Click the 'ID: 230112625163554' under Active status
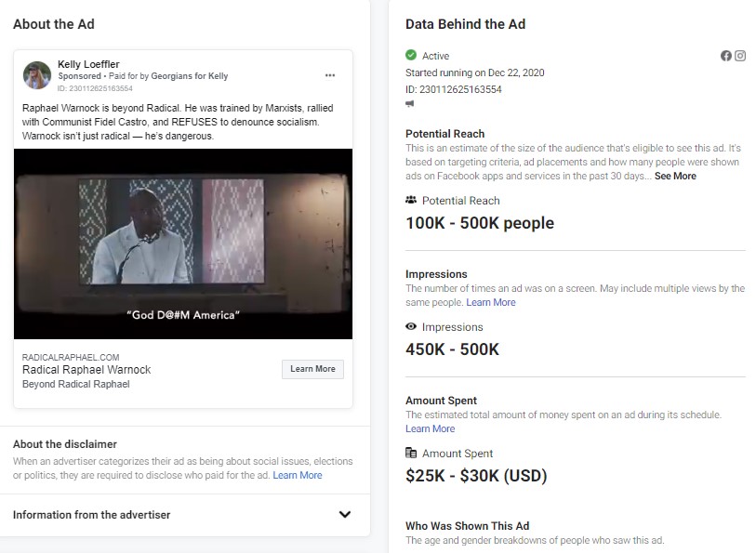The height and width of the screenshot is (553, 756). (x=454, y=89)
